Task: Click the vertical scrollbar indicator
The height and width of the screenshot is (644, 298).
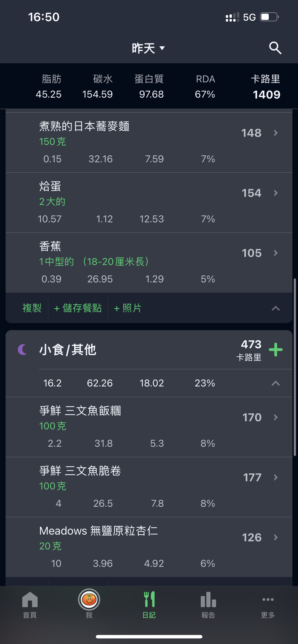Action: [295, 367]
